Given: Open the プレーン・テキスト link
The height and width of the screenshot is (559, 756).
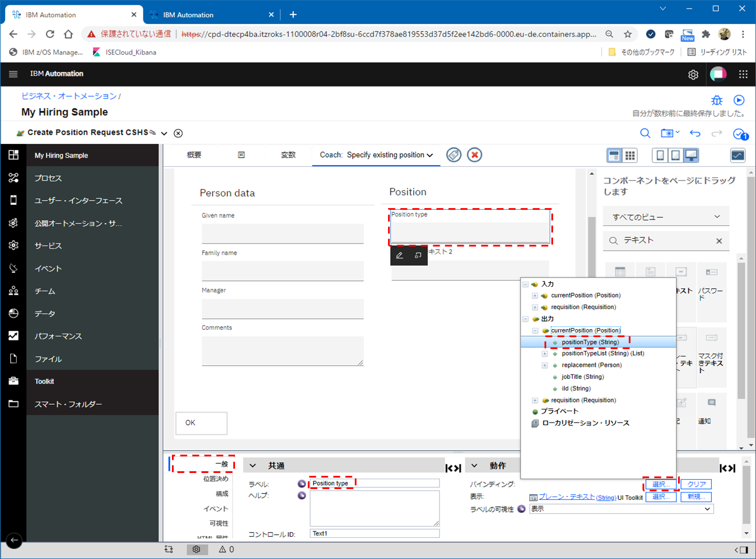Looking at the screenshot, I should pos(566,497).
